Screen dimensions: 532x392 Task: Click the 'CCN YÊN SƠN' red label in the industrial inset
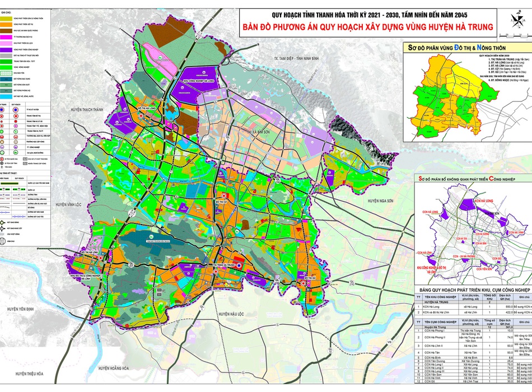(x=484, y=269)
